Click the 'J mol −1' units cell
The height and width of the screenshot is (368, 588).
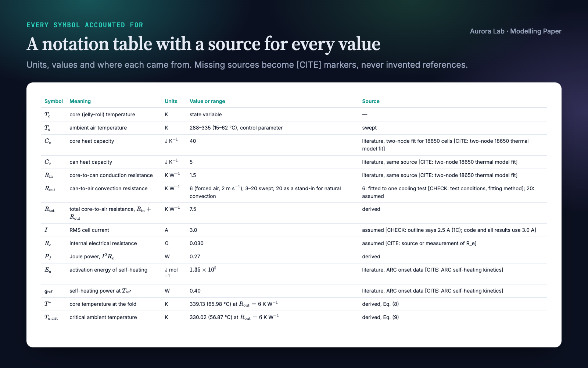(171, 272)
